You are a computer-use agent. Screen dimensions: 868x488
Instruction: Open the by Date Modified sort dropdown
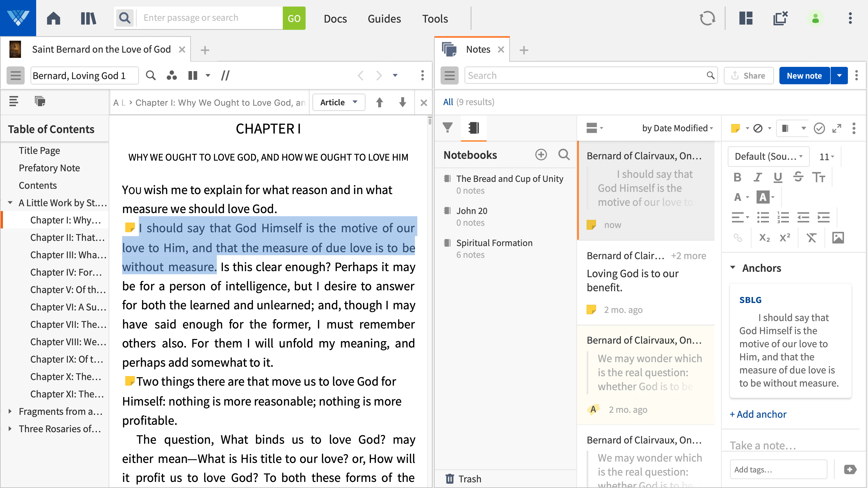tap(677, 128)
